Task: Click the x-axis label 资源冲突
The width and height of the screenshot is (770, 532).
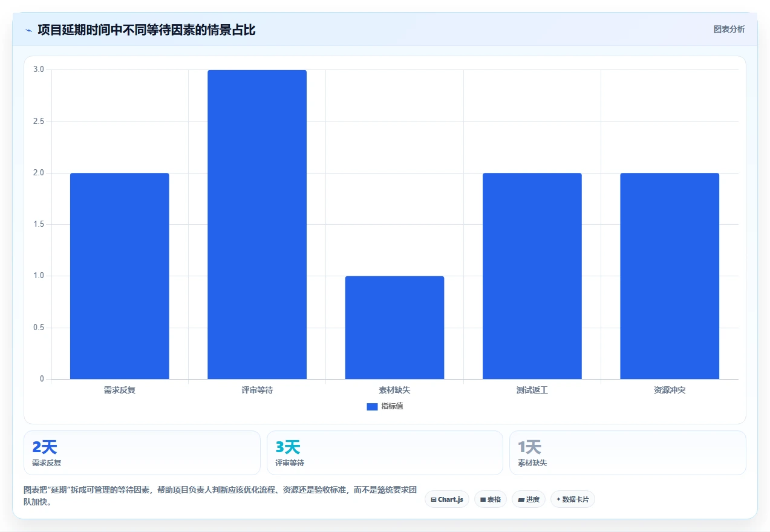Action: point(670,391)
